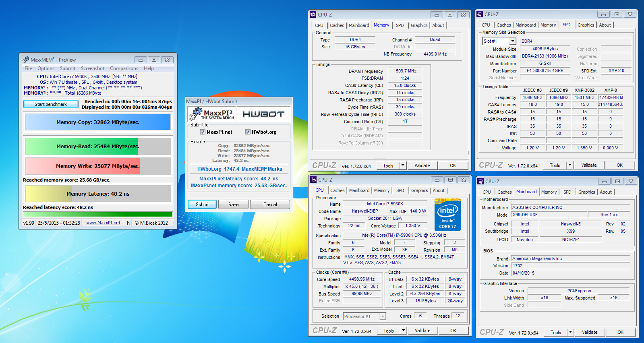Click the Memory-Copy blue result bar
Viewport: 644px width, 343px height.
[98, 122]
